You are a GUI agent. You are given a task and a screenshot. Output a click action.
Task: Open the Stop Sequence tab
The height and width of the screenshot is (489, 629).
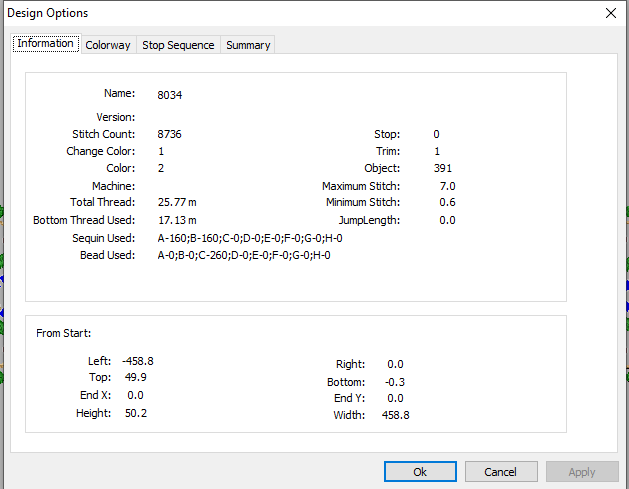coord(178,45)
